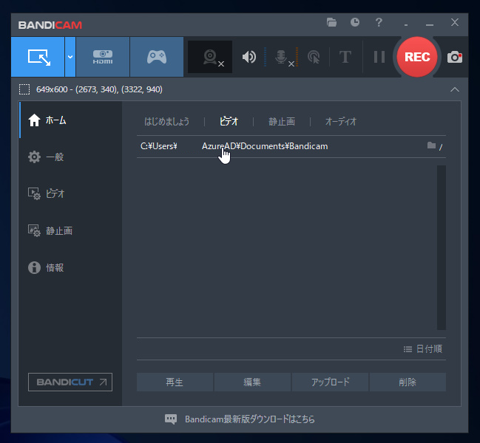
Task: Browse the output folder via folder icon
Action: tap(431, 145)
